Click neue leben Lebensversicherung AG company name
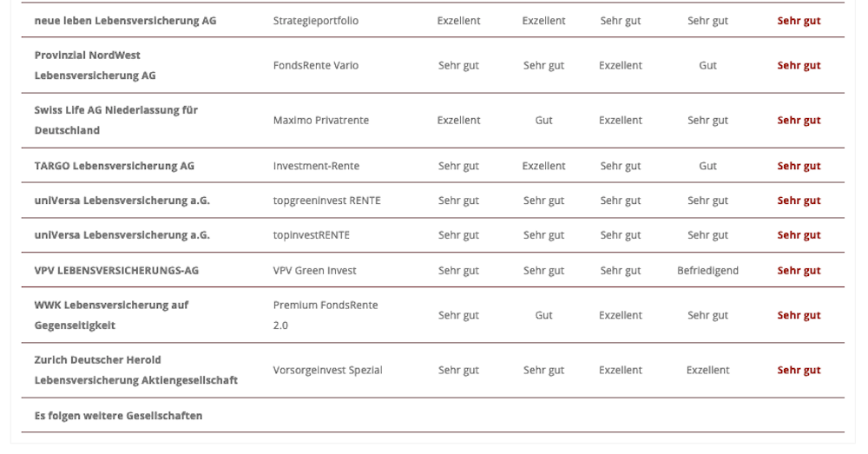This screenshot has width=868, height=454. pyautogui.click(x=125, y=21)
